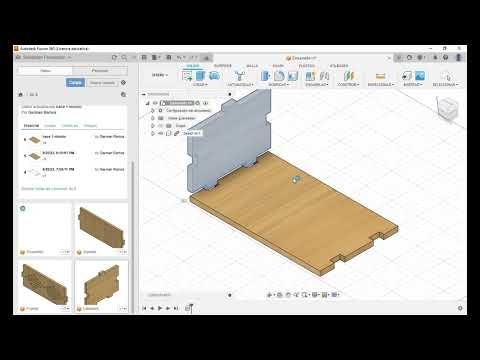Open timeline settings gear at bottom right
480x360 pixels.
coord(460,308)
